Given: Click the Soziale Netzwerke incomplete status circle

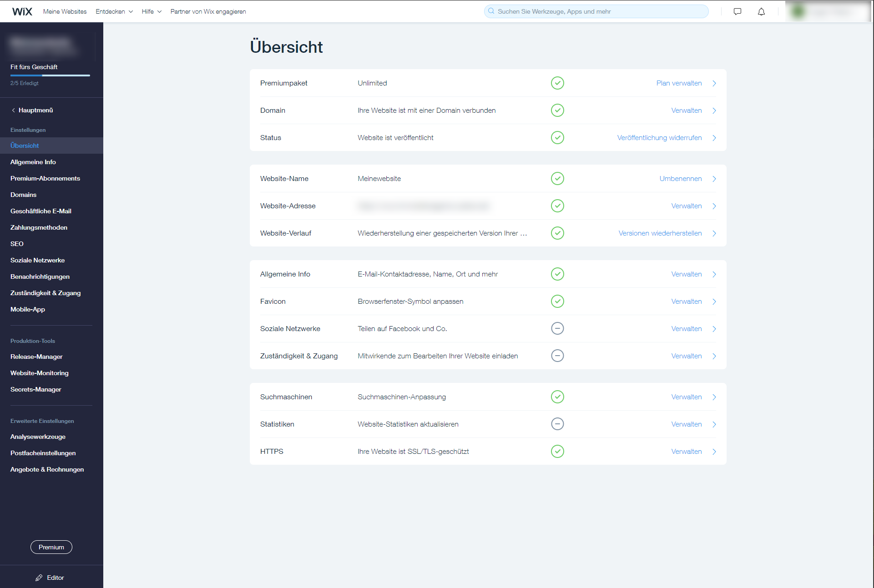Looking at the screenshot, I should tap(557, 328).
